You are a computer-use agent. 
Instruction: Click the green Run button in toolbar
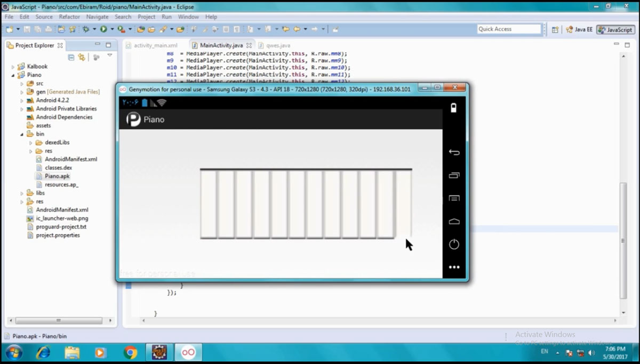[x=103, y=29]
